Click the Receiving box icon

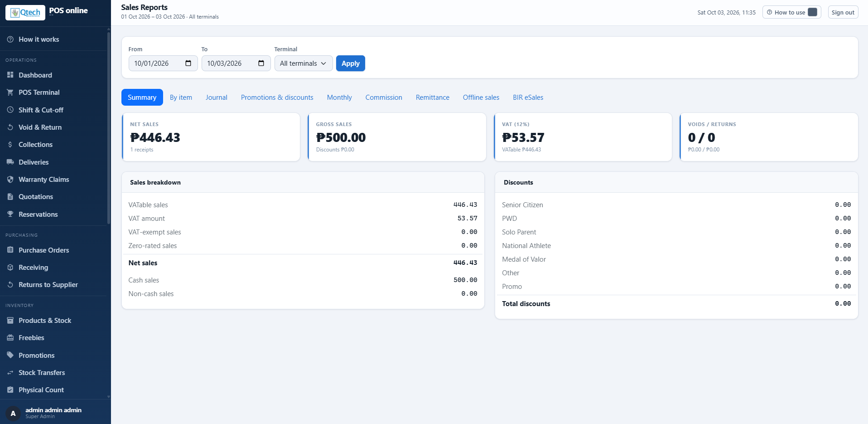point(10,267)
